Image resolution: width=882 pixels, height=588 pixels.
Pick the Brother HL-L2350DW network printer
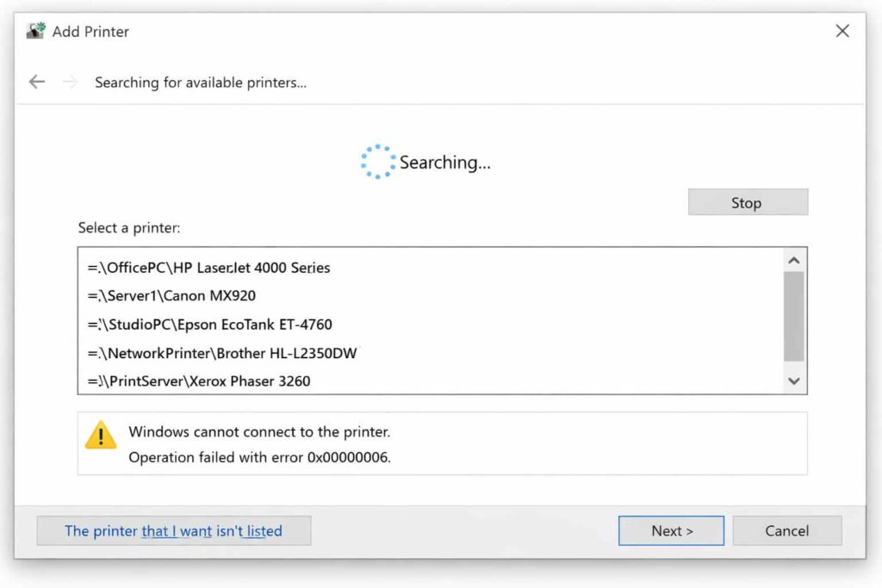click(x=222, y=353)
